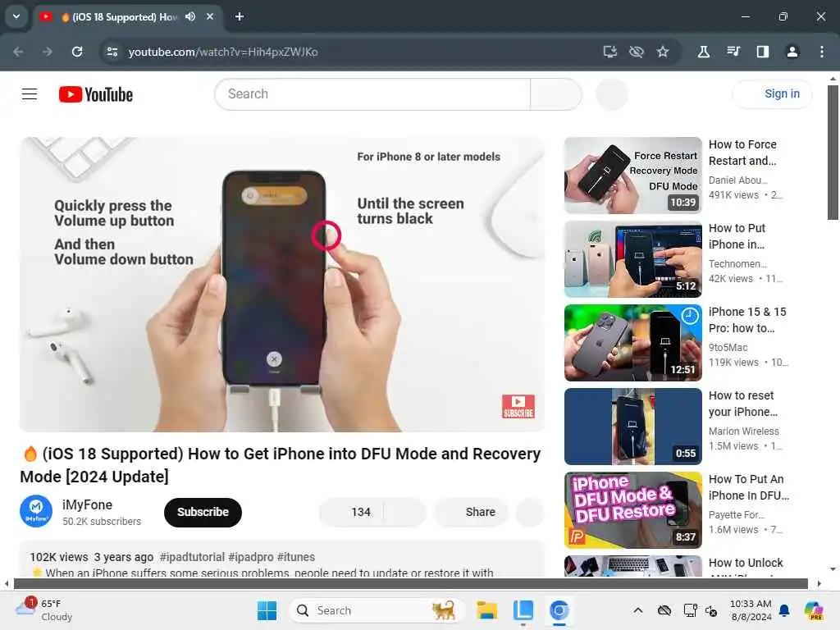Open Chrome from the taskbar
Image resolution: width=840 pixels, height=630 pixels.
click(x=559, y=610)
